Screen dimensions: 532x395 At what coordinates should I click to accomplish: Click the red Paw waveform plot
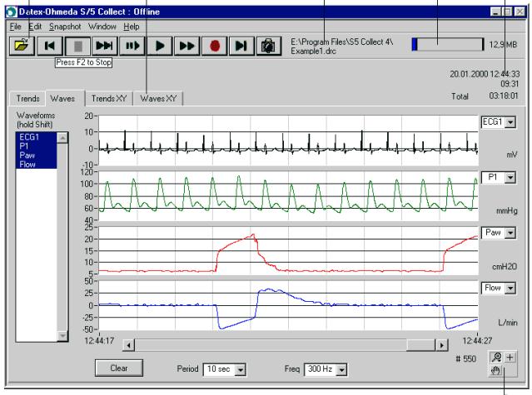point(288,251)
